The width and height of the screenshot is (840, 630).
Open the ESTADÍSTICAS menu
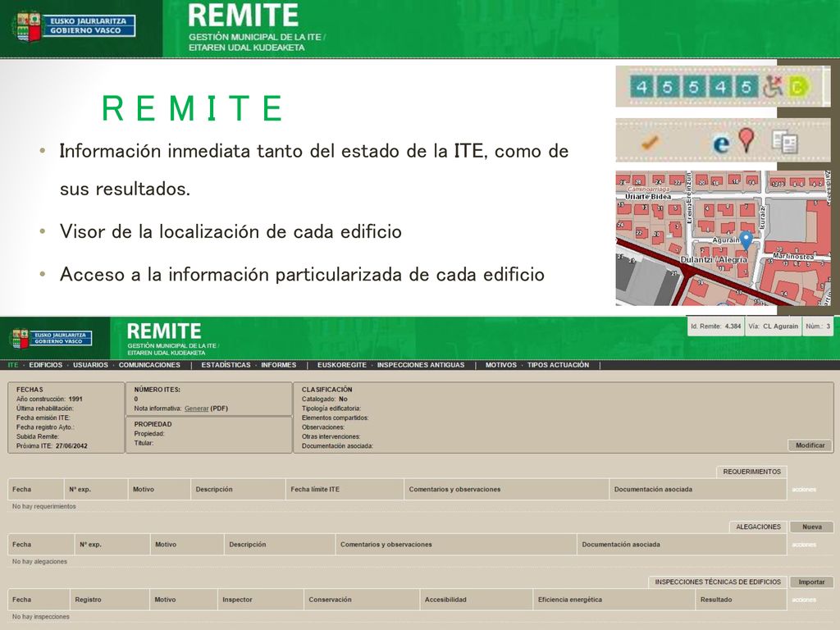pos(226,365)
